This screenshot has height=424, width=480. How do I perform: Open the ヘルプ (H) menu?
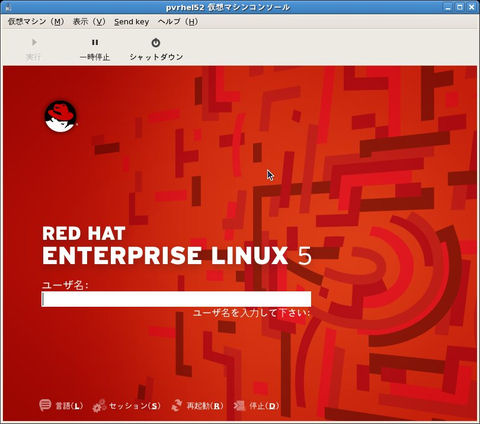[178, 22]
